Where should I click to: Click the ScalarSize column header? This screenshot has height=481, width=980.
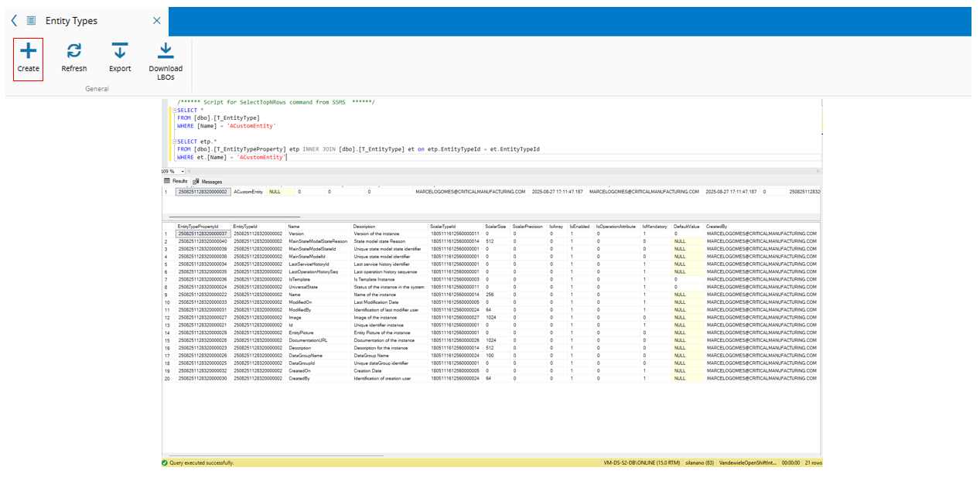497,227
